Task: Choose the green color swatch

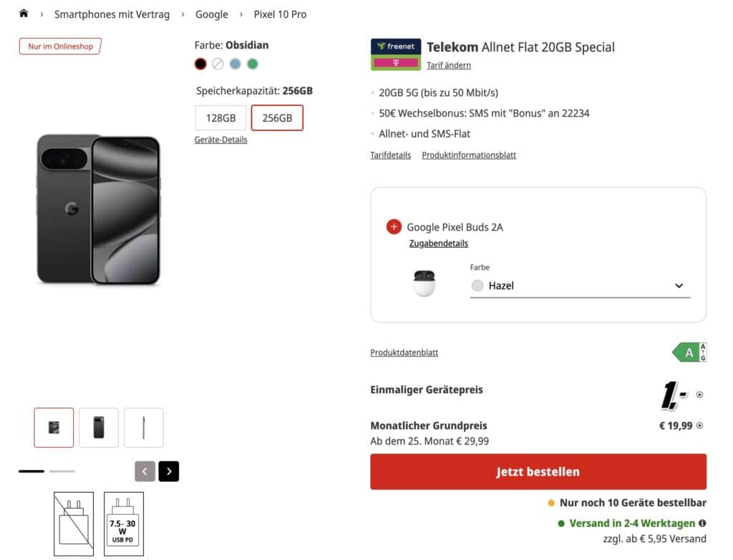Action: coord(253,64)
